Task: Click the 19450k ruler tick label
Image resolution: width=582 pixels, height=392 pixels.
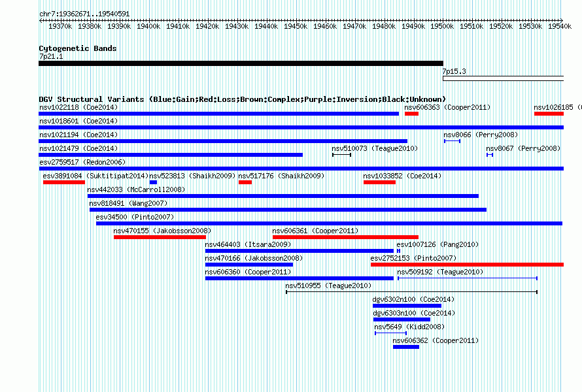Action: (296, 26)
